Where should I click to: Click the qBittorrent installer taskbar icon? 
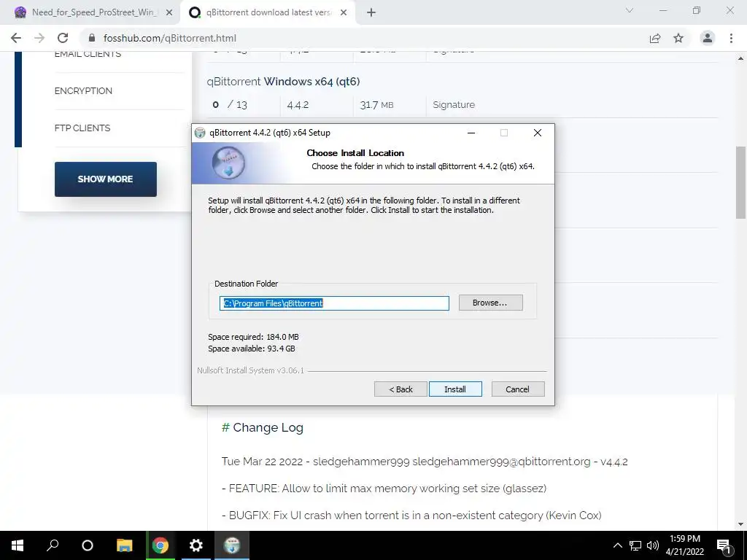pos(232,545)
